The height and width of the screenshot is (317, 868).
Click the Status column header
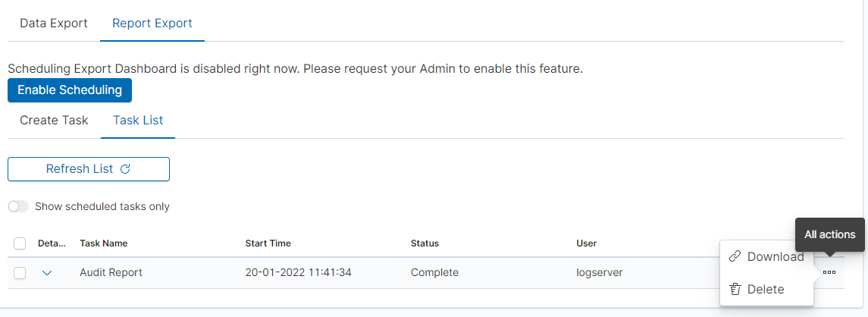coord(425,243)
